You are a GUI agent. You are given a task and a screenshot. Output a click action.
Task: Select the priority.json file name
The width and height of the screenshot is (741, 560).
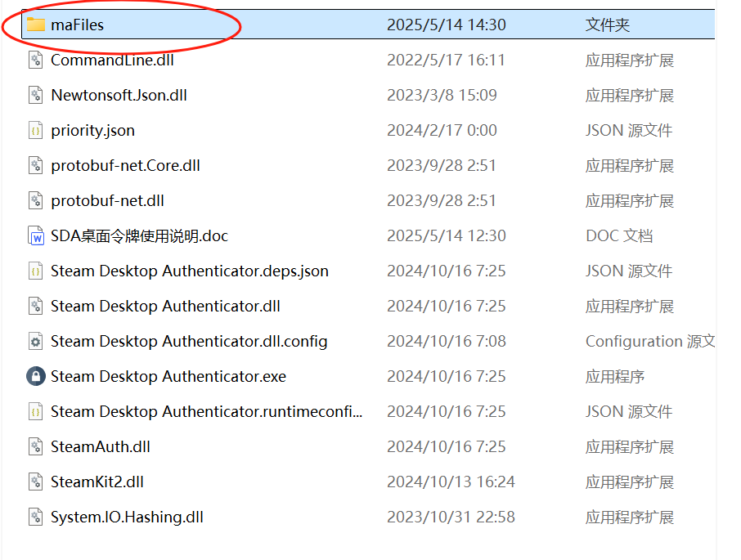tap(93, 130)
